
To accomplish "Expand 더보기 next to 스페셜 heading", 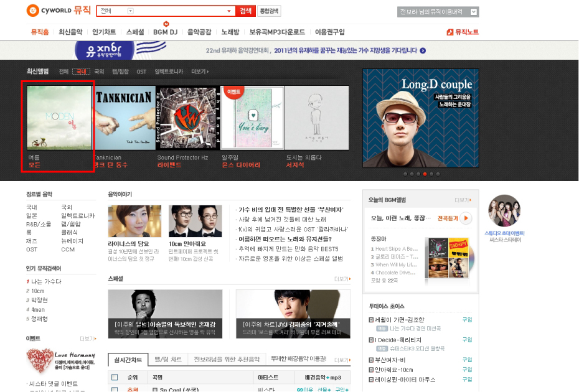I will pyautogui.click(x=342, y=279).
